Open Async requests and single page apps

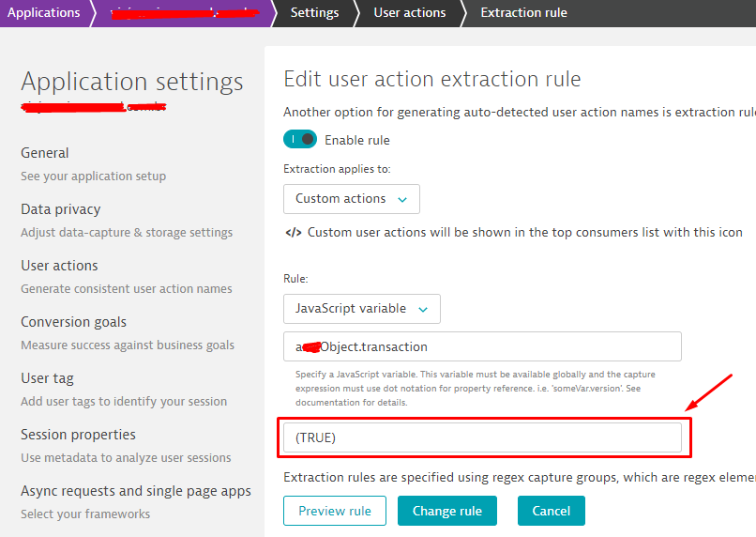click(136, 491)
